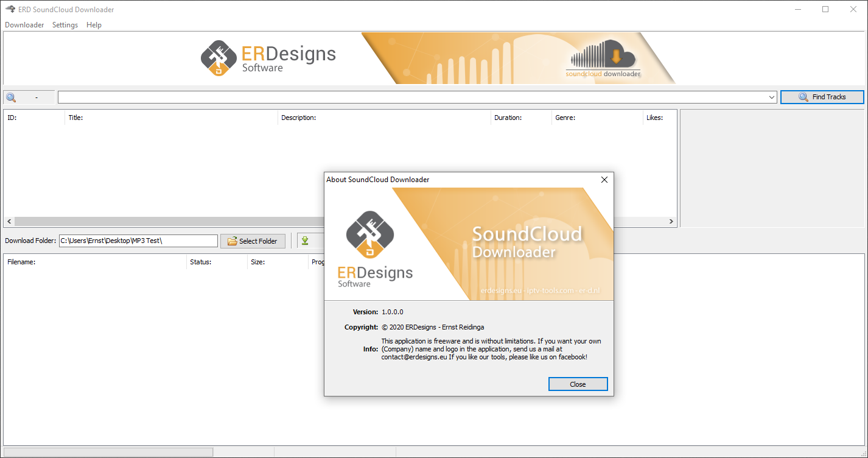868x458 pixels.
Task: Click the ID column header
Action: click(34, 118)
